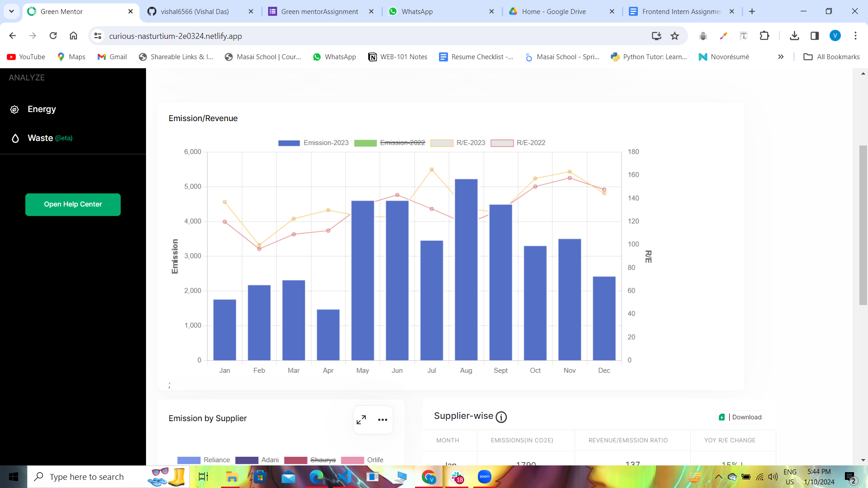This screenshot has height=488, width=868.
Task: Click the Open Help Center button
Action: [73, 204]
